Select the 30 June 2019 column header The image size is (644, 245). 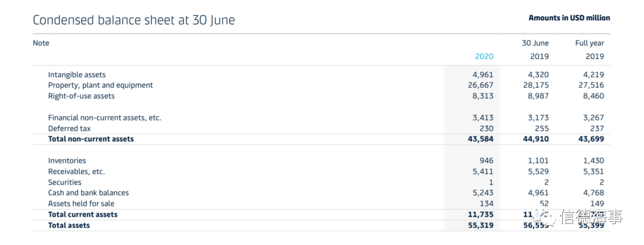tap(535, 49)
